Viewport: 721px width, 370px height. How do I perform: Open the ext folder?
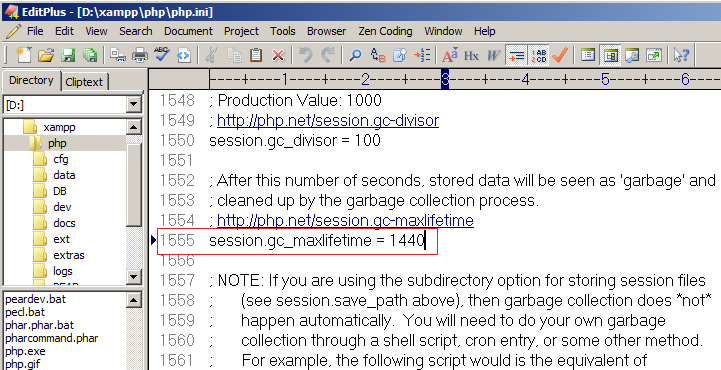click(x=61, y=239)
